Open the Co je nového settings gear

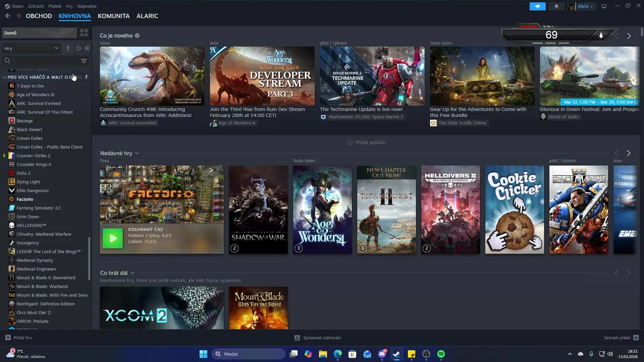pyautogui.click(x=137, y=36)
